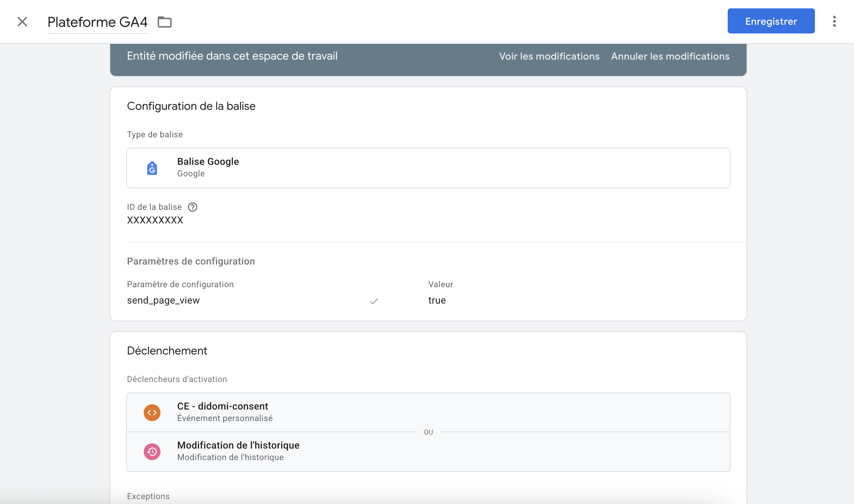Open the Modification de l'historique trigger row
Image resolution: width=854 pixels, height=504 pixels.
tap(428, 452)
